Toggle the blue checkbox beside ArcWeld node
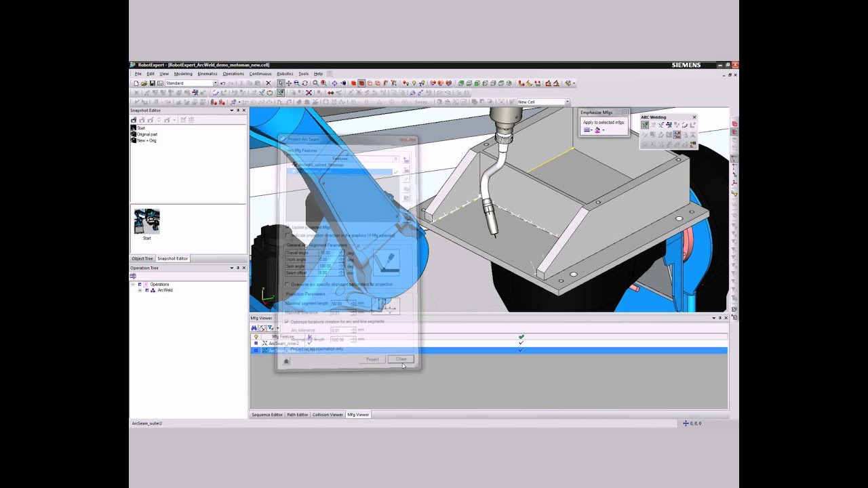 click(147, 290)
